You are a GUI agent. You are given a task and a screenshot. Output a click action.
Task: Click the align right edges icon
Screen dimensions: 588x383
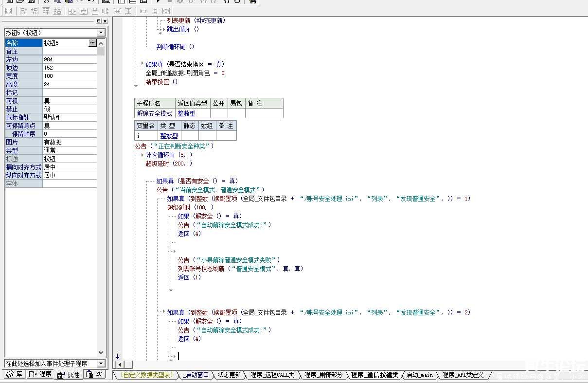point(34,11)
